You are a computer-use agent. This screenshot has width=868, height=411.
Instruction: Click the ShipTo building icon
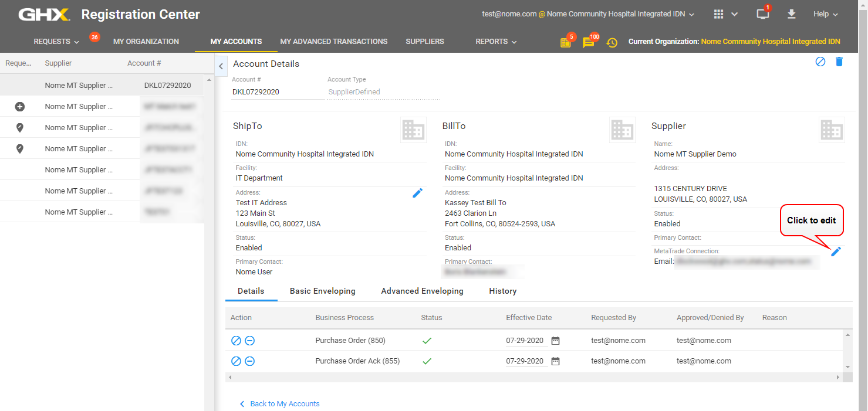pyautogui.click(x=413, y=130)
